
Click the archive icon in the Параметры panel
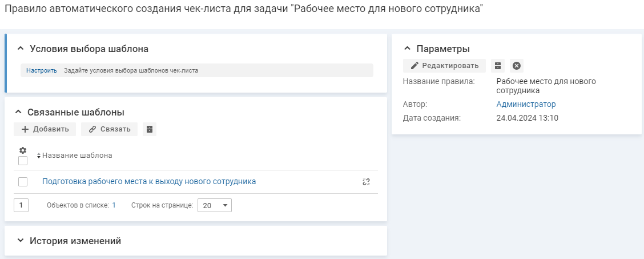pos(498,66)
